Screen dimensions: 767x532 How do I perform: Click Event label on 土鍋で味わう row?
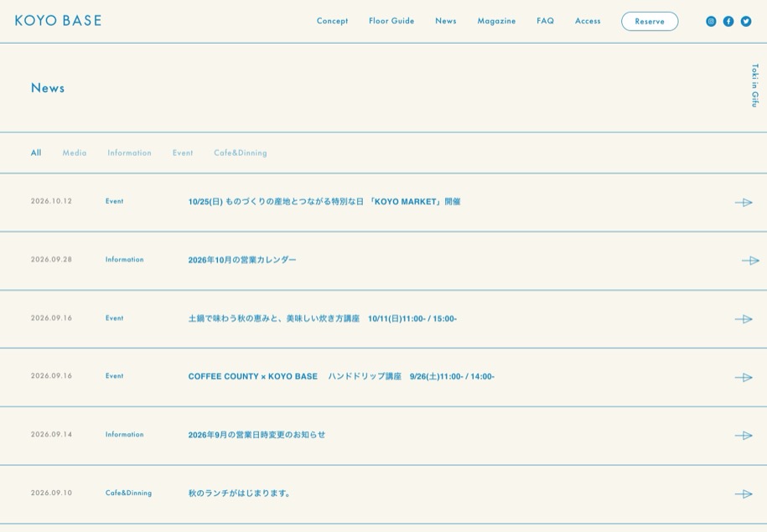click(115, 318)
